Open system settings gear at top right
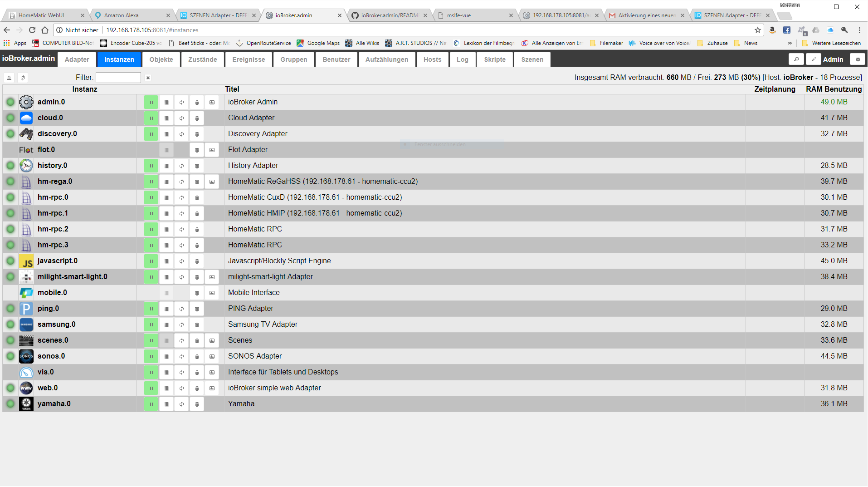 point(858,59)
